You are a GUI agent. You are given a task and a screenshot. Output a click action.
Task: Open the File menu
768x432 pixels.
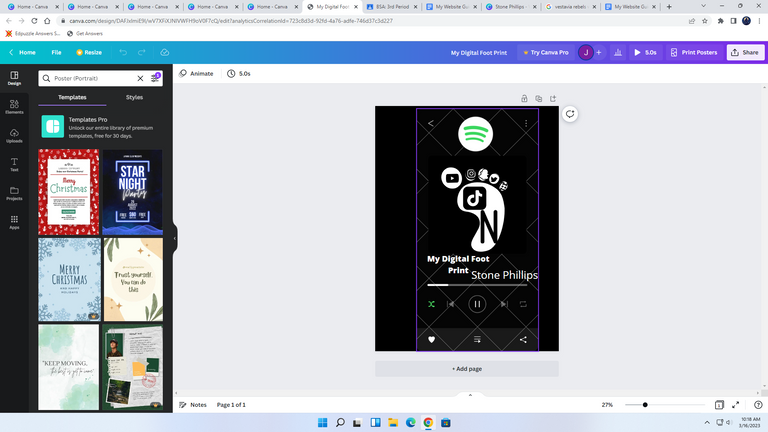click(56, 52)
